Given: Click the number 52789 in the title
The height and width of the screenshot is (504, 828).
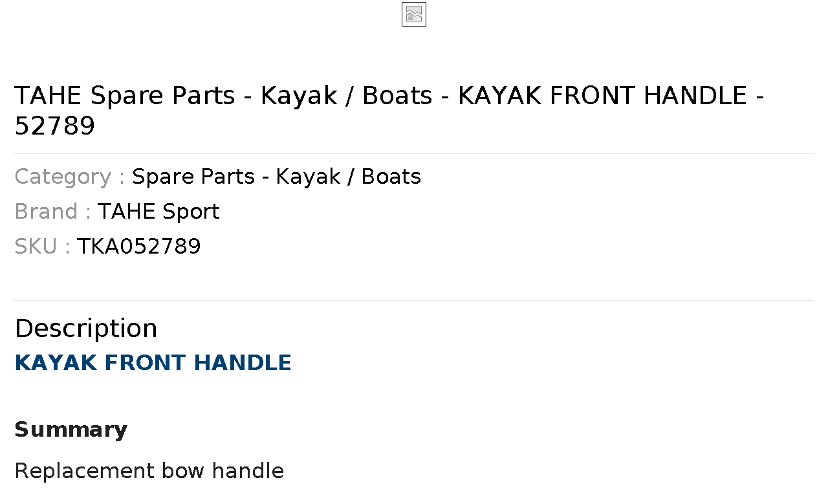Looking at the screenshot, I should tap(54, 126).
